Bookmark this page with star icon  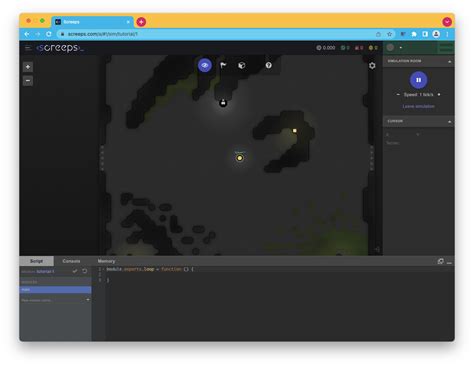tap(389, 34)
